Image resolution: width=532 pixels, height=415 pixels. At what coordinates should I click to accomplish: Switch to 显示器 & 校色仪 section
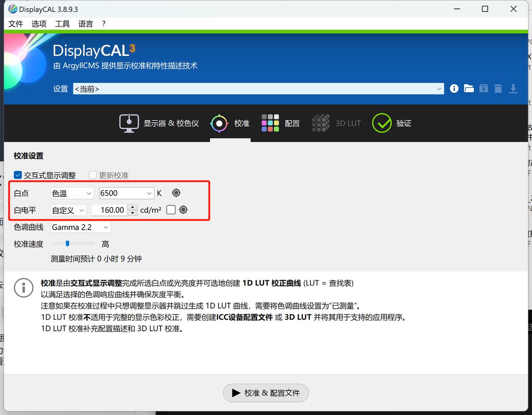click(159, 123)
